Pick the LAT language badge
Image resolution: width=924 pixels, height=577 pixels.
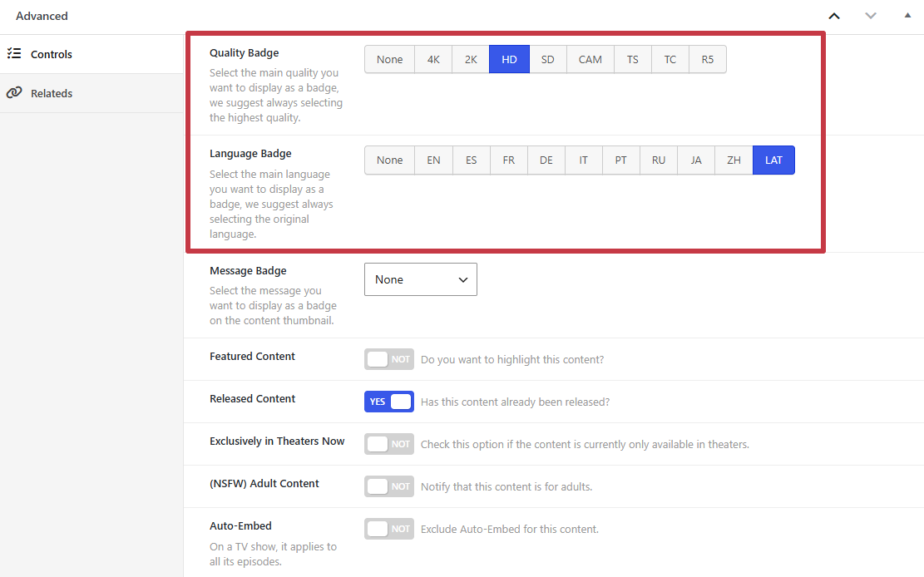[773, 160]
